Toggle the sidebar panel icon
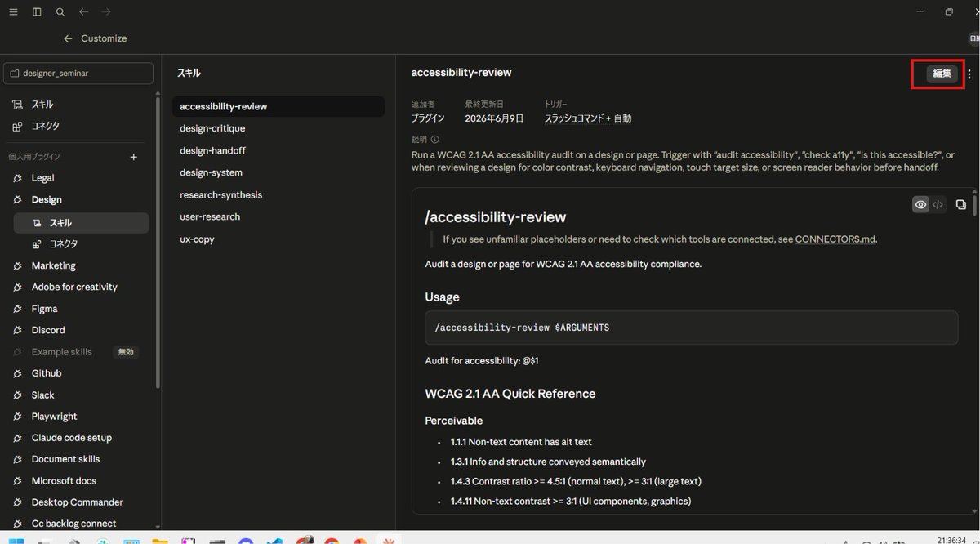This screenshot has width=980, height=544. [x=37, y=12]
